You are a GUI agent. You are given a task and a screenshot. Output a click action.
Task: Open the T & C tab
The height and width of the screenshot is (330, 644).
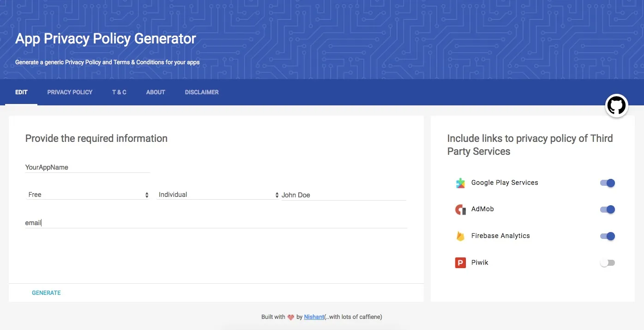coord(119,92)
